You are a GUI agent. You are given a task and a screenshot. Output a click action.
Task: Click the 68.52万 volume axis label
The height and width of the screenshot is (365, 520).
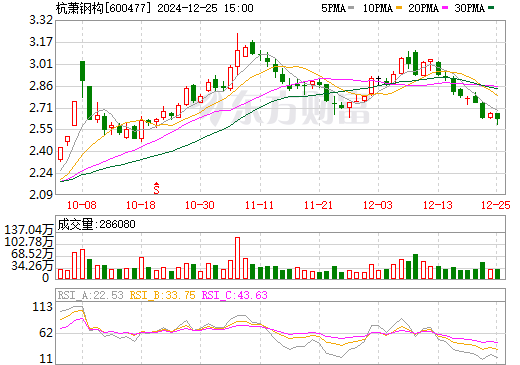point(32,254)
